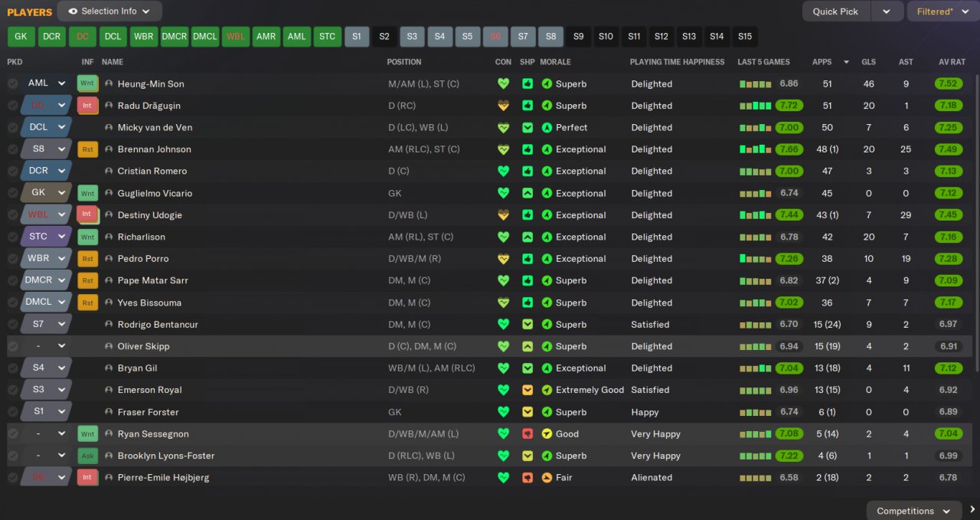Select the DMCL position slot tab
This screenshot has height=520, width=980.
tap(205, 36)
